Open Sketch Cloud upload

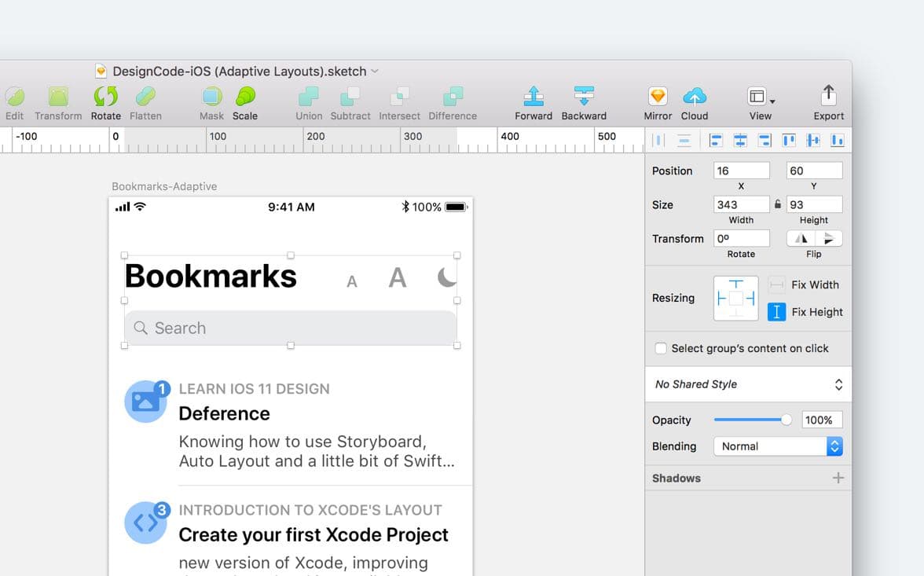(x=695, y=103)
